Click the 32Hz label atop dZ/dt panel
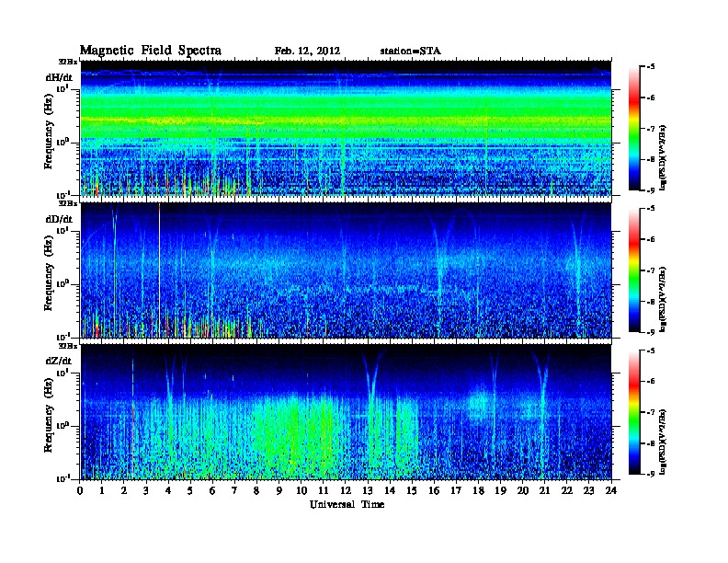Viewport: 728px width, 563px height. [68, 346]
